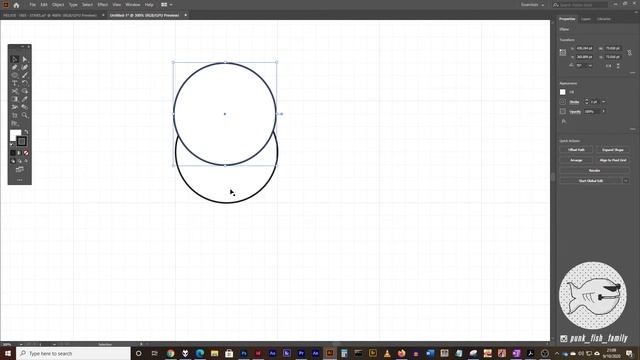The image size is (640, 360).
Task: Select the Pen tool
Action: pos(14,67)
